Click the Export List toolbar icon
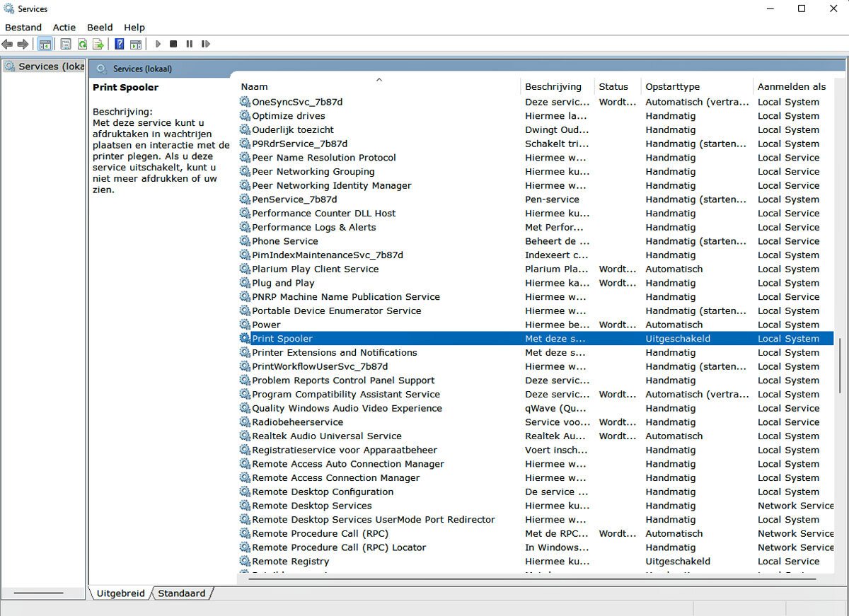This screenshot has width=849, height=616. (x=98, y=44)
